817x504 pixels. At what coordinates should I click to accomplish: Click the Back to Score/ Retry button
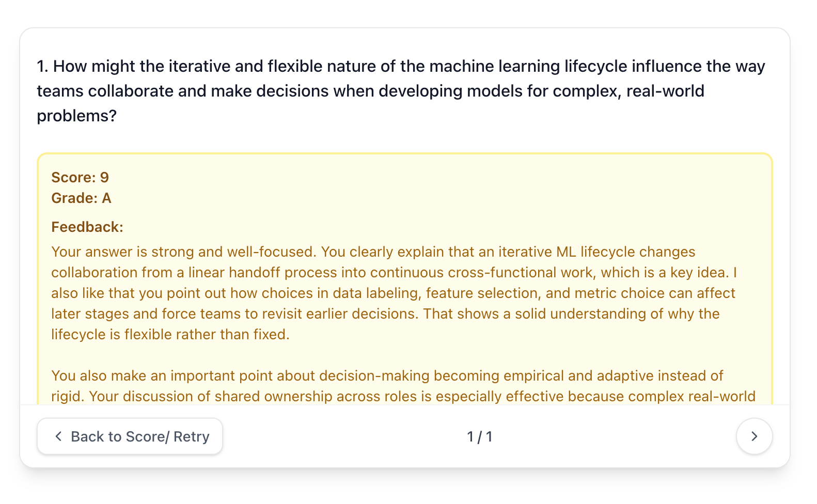(x=130, y=436)
